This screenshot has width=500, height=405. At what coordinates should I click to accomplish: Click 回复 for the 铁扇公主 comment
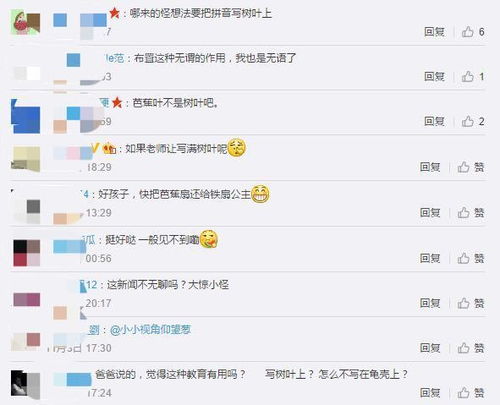click(430, 212)
